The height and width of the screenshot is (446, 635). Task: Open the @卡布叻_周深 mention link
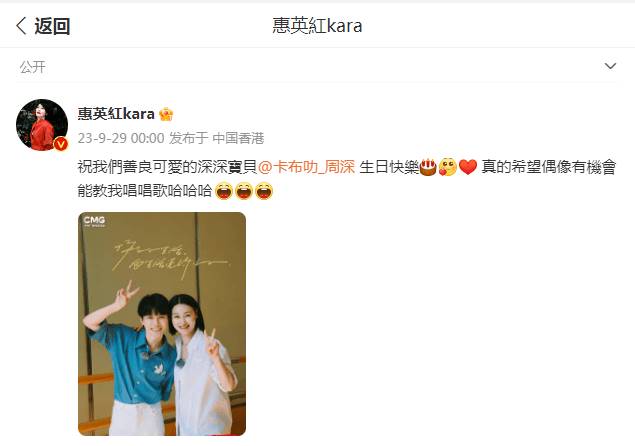[x=306, y=166]
